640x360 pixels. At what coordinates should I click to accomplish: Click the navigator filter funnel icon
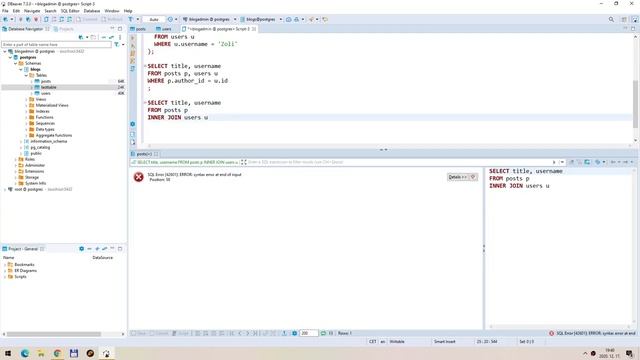(x=117, y=44)
